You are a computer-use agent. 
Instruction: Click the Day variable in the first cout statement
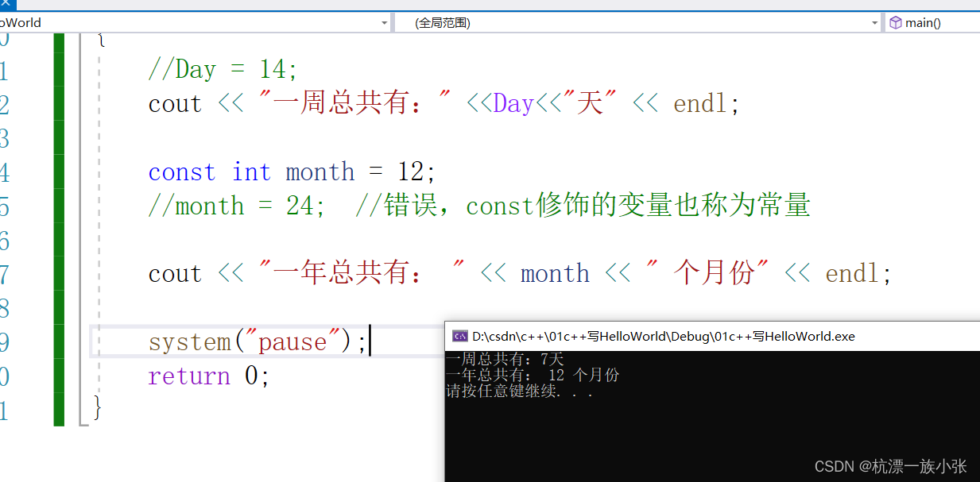513,104
